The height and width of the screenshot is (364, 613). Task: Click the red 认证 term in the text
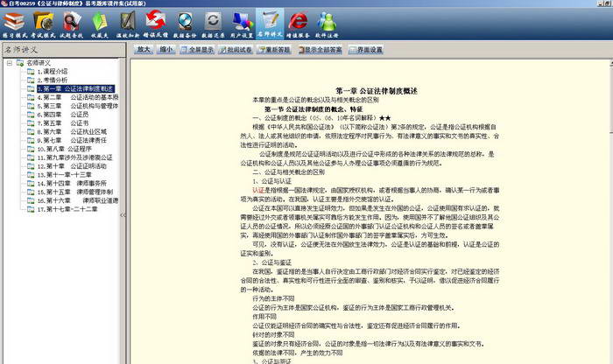tap(258, 190)
